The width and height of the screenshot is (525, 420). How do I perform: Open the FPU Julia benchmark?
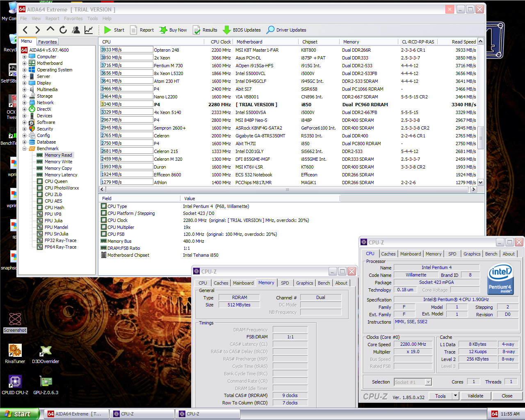pos(53,221)
